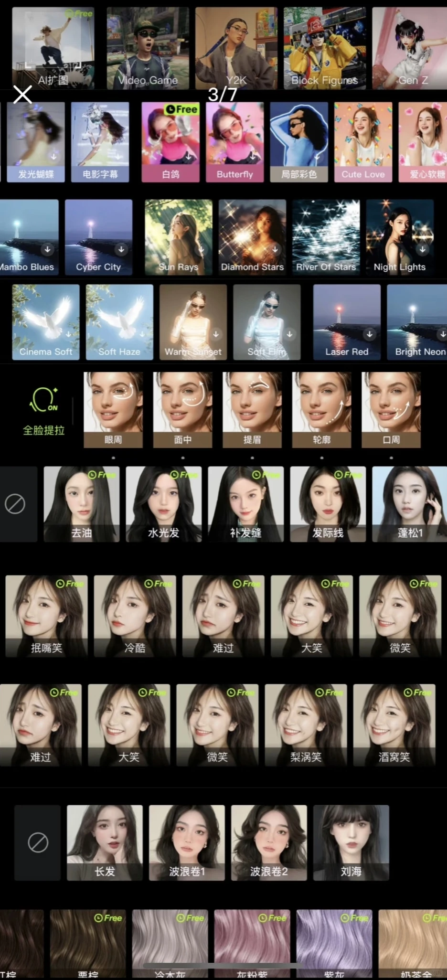Select the 口周 lifting option

coord(391,410)
